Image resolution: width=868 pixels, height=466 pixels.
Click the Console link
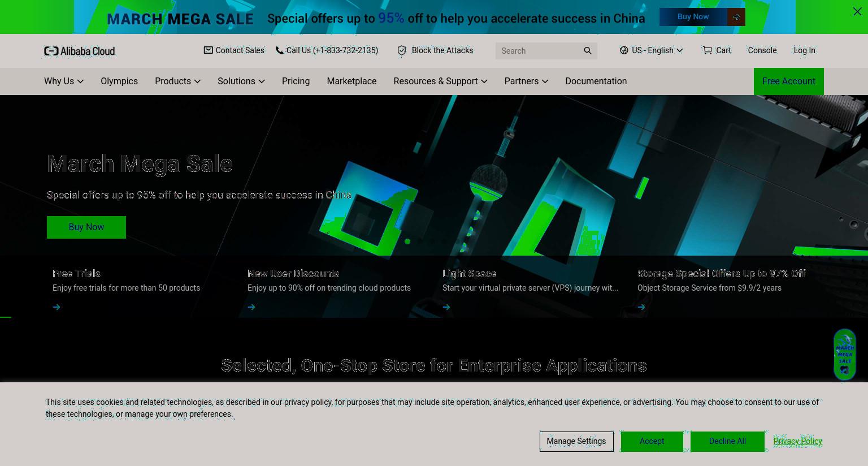tap(762, 50)
